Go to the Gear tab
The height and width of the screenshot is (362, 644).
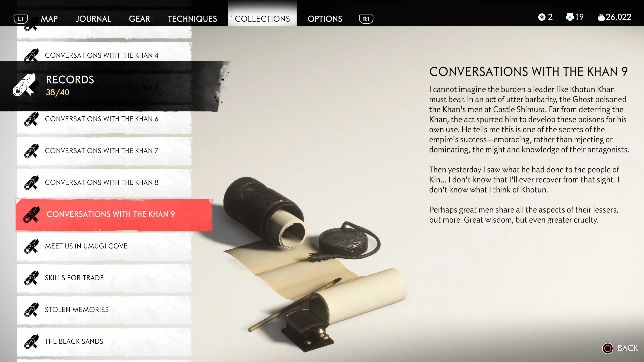click(140, 19)
